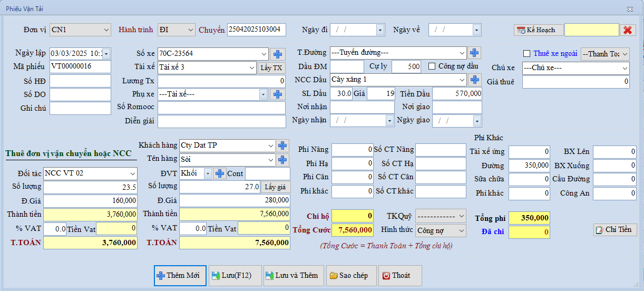Viewport: 644px width, 291px height.
Task: Click the Lương Tx field
Action: coord(221,81)
